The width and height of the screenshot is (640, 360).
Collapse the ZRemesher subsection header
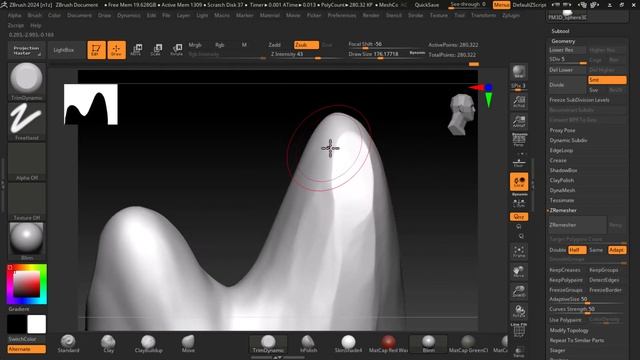(x=563, y=210)
